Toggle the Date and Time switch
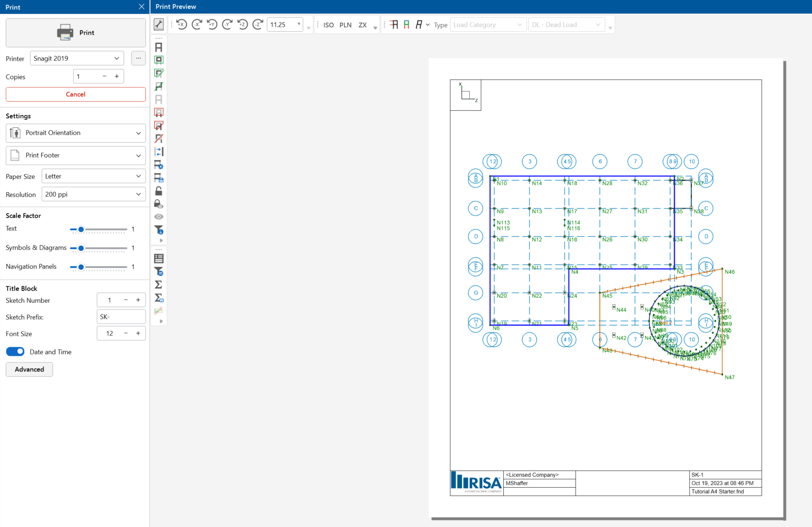 (15, 352)
